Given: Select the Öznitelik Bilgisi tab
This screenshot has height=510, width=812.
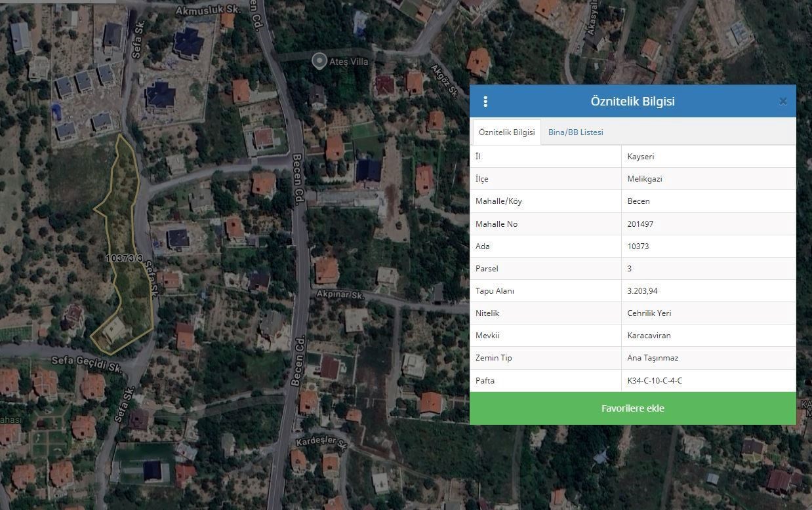Looking at the screenshot, I should click(x=506, y=132).
